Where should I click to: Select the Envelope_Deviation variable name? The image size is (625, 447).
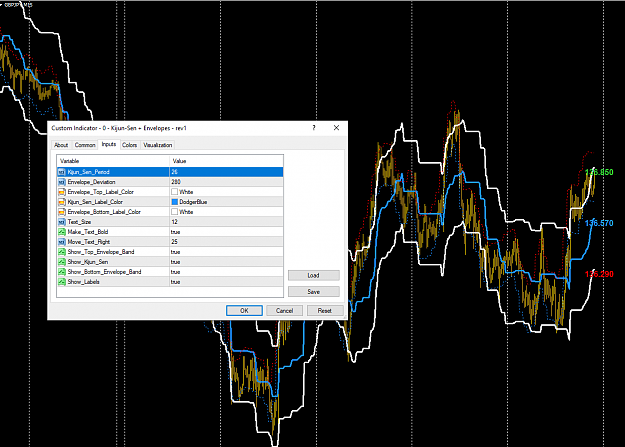point(92,182)
